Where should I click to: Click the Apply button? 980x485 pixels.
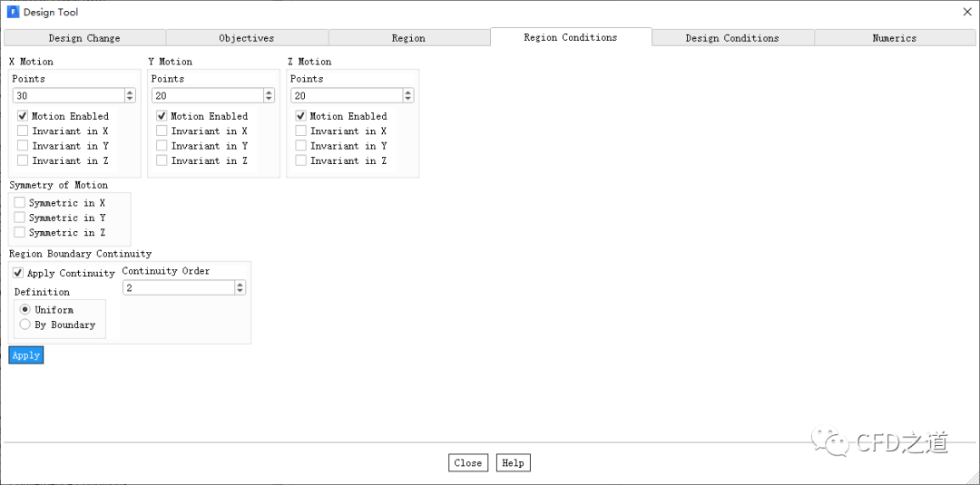[26, 355]
